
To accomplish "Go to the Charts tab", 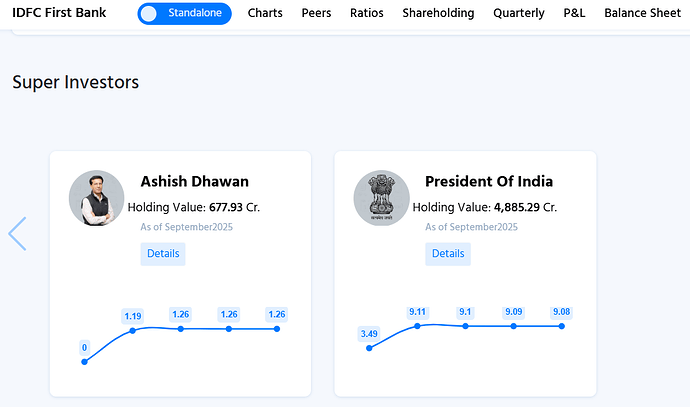I will pos(265,14).
